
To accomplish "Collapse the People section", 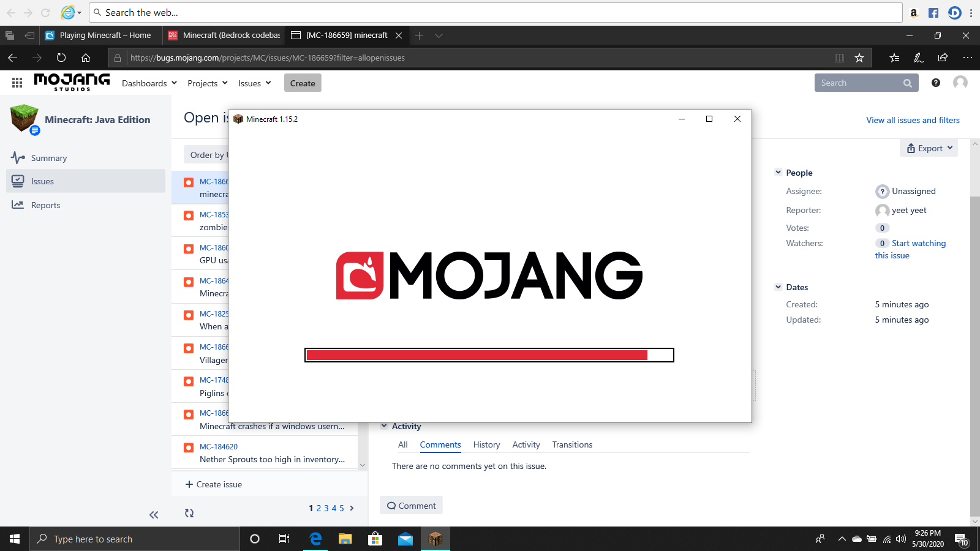I will click(778, 173).
